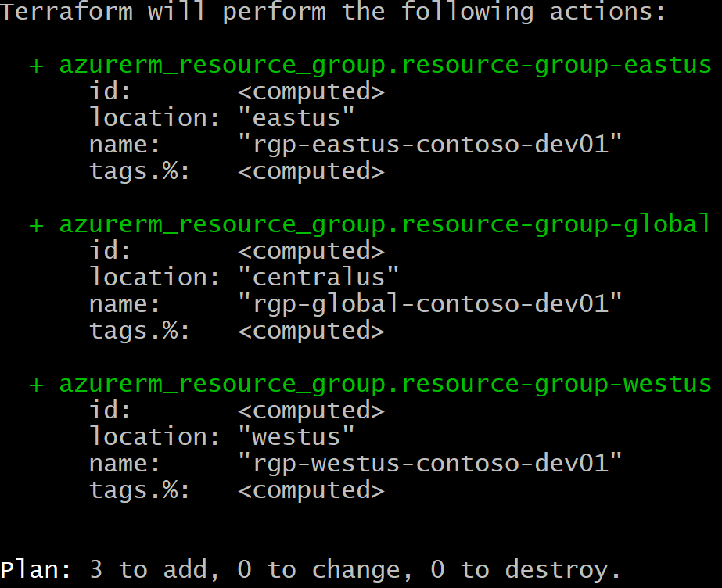Click the green plus before resource-group-global
This screenshot has width=722, height=588.
(x=37, y=225)
